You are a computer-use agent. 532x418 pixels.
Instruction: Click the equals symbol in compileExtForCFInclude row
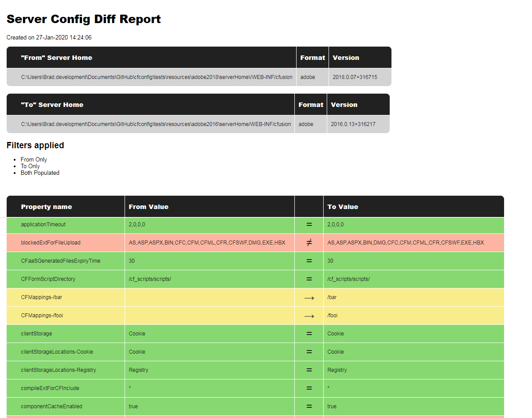pos(309,388)
